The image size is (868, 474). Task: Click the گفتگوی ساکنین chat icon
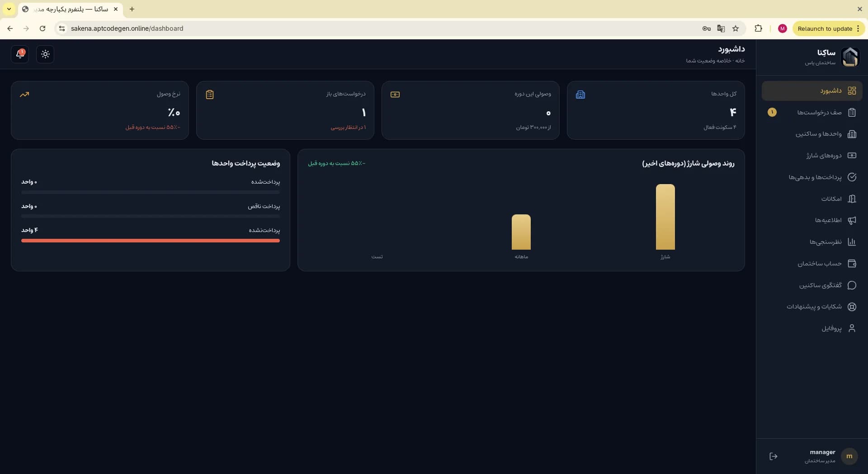(852, 285)
